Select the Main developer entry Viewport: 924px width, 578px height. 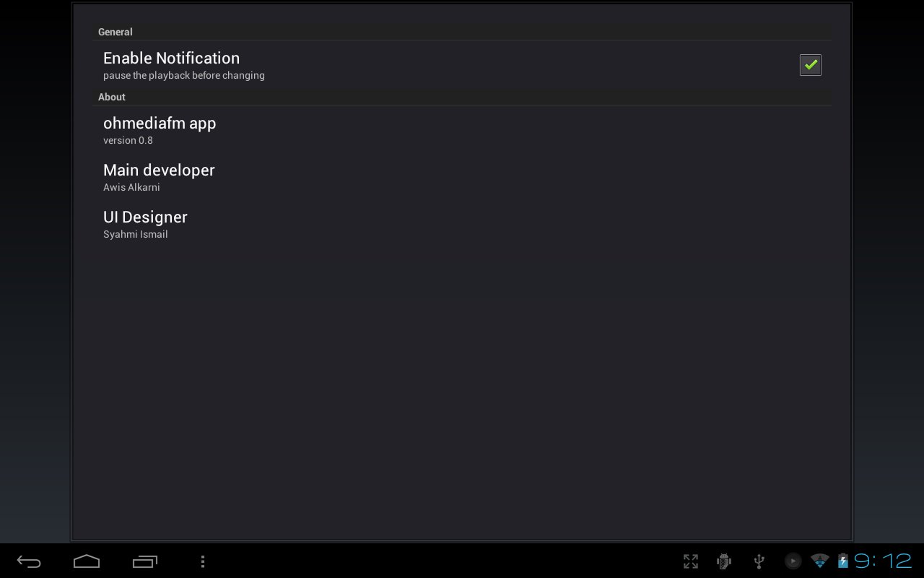coord(462,176)
